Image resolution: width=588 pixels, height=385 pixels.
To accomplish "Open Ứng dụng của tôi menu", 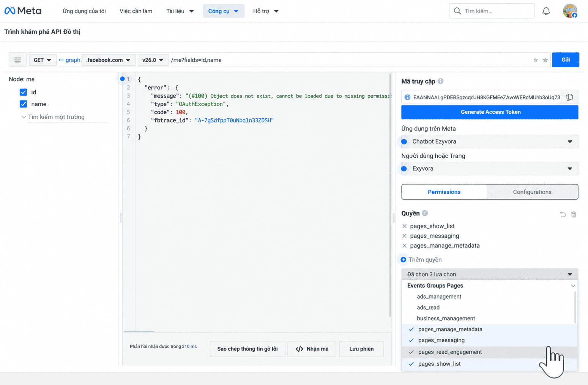I will [84, 11].
